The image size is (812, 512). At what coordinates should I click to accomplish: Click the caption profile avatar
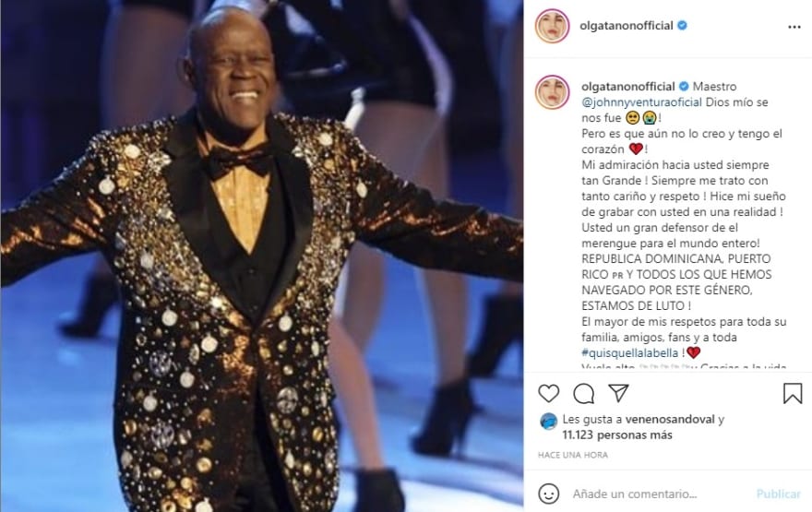point(552,92)
